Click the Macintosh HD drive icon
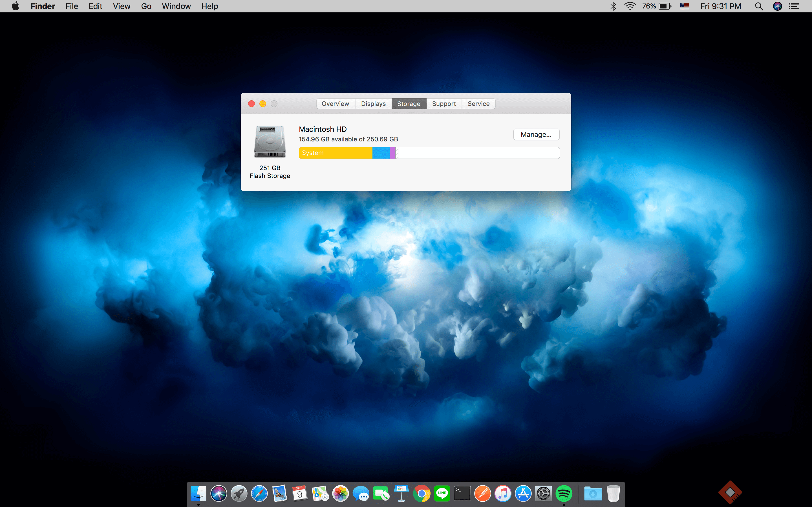 270,142
